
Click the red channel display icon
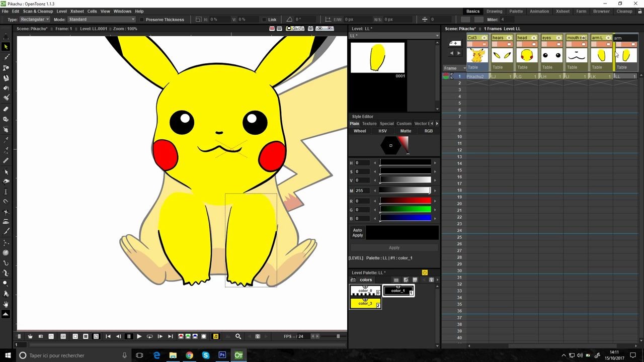pyautogui.click(x=181, y=336)
